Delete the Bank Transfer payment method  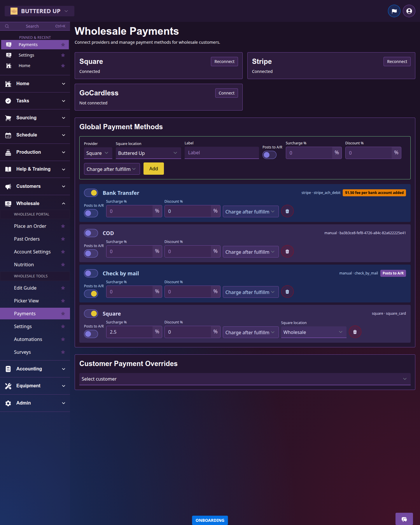287,211
